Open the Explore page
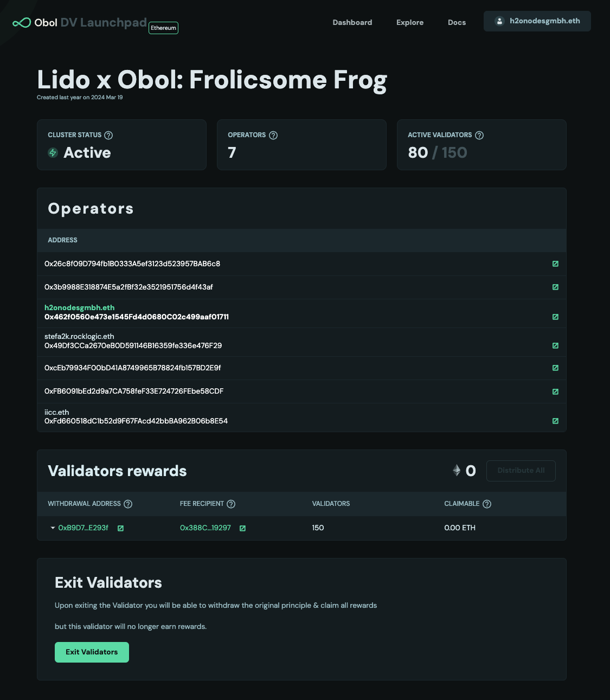 pyautogui.click(x=410, y=22)
